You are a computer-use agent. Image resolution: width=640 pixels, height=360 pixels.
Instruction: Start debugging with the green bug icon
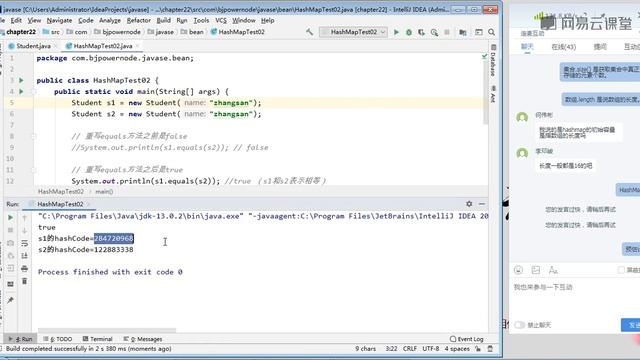[409, 32]
